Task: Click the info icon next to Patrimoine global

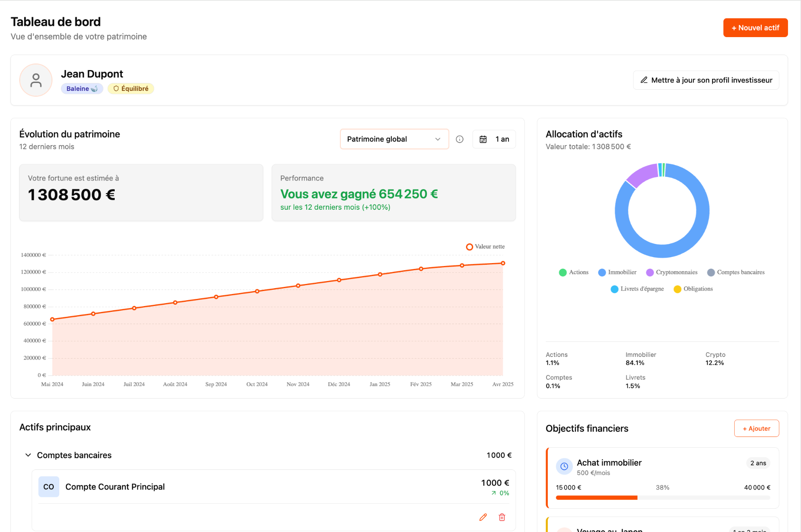Action: pyautogui.click(x=459, y=139)
